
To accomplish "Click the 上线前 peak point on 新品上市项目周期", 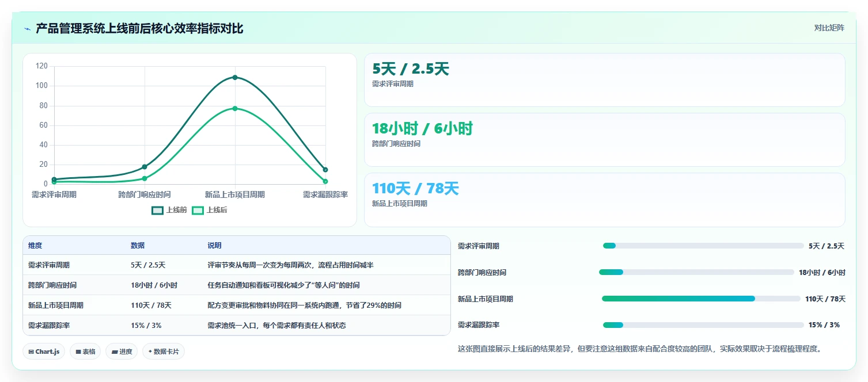I will coord(235,77).
